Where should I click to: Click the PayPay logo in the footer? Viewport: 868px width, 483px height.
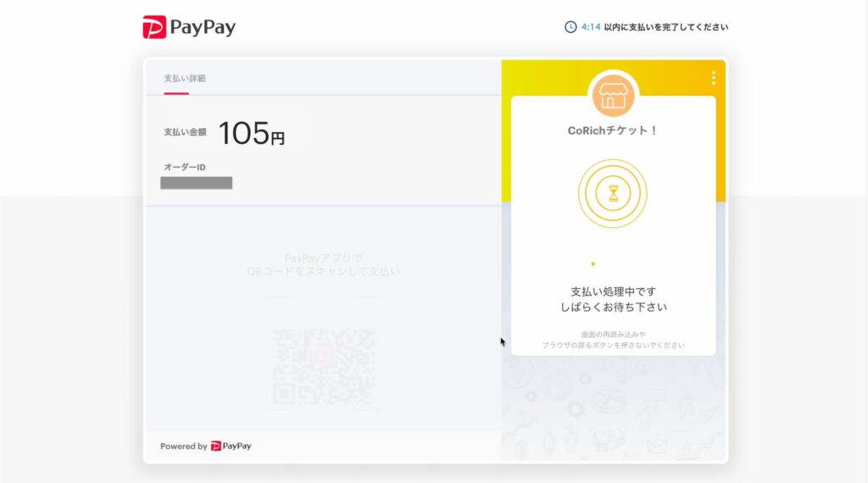[231, 446]
